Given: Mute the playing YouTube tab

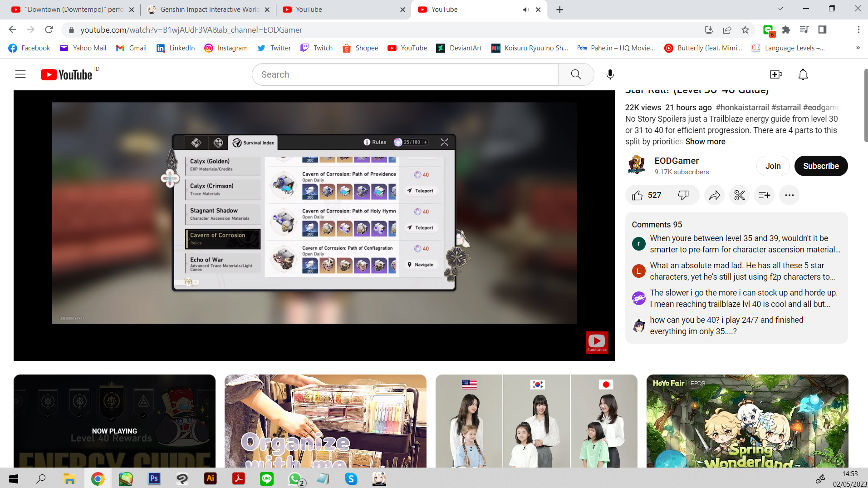Looking at the screenshot, I should pos(525,10).
